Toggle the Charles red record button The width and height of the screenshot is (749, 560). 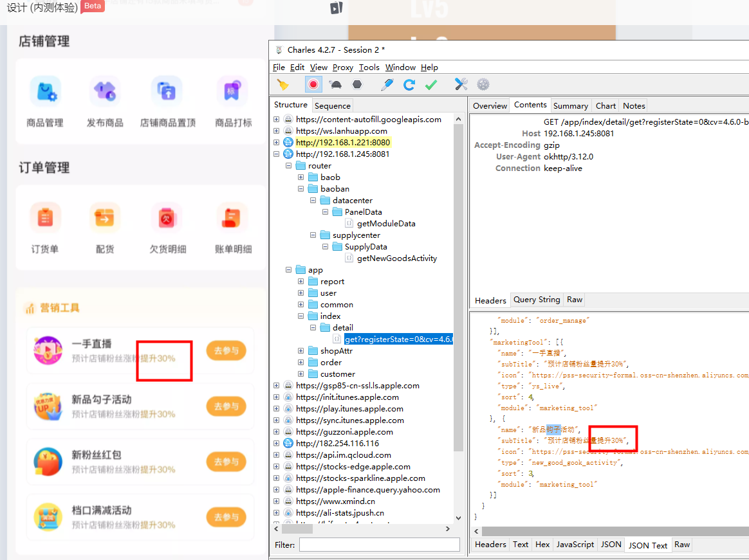click(313, 84)
